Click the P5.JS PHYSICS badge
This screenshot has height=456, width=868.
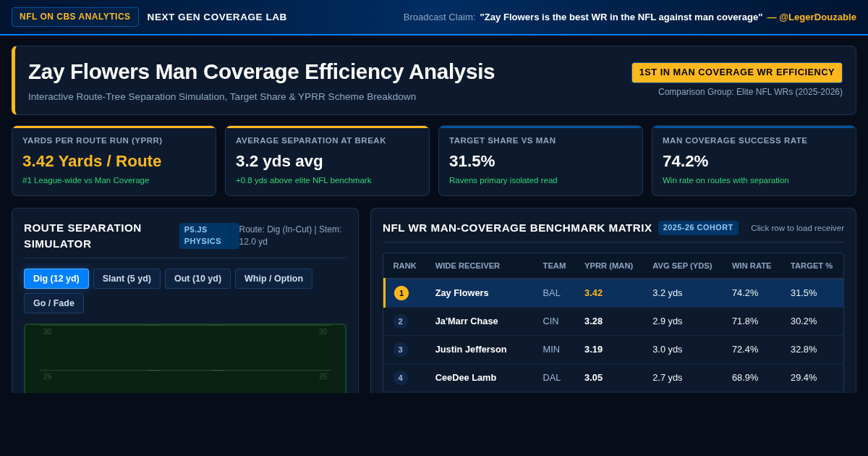[x=208, y=235]
